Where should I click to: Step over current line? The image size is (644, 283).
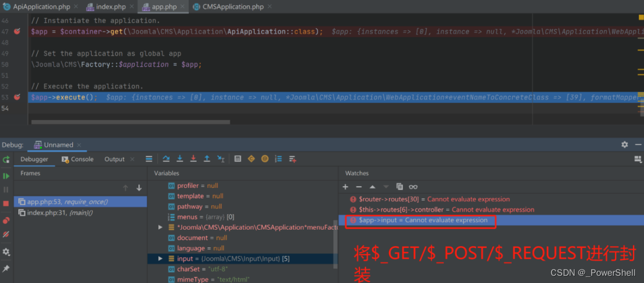tap(166, 159)
